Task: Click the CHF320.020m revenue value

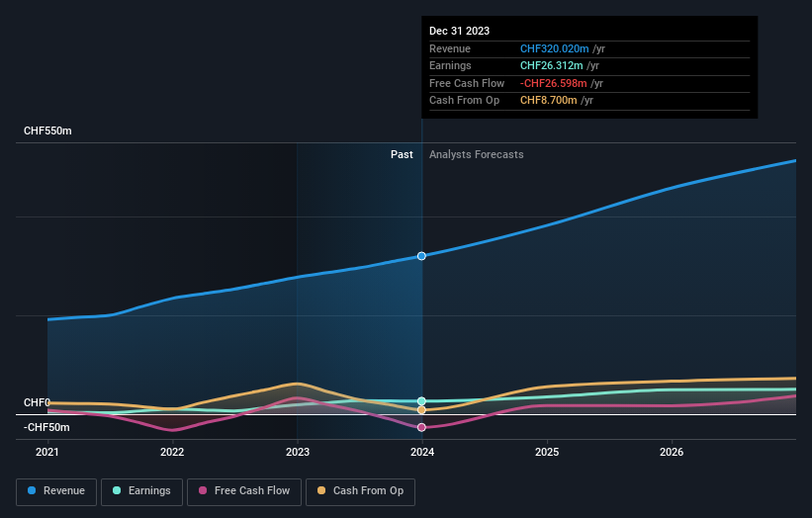Action: pos(554,48)
